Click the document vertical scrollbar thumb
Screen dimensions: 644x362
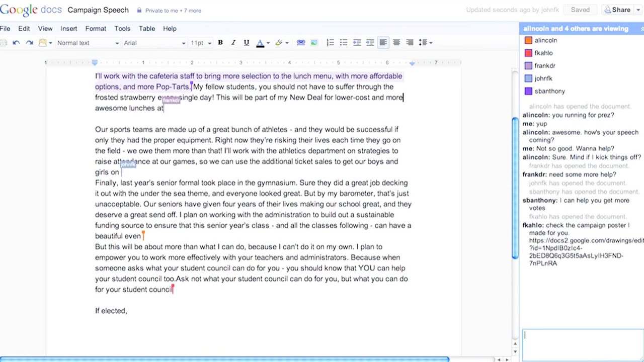pos(515,189)
